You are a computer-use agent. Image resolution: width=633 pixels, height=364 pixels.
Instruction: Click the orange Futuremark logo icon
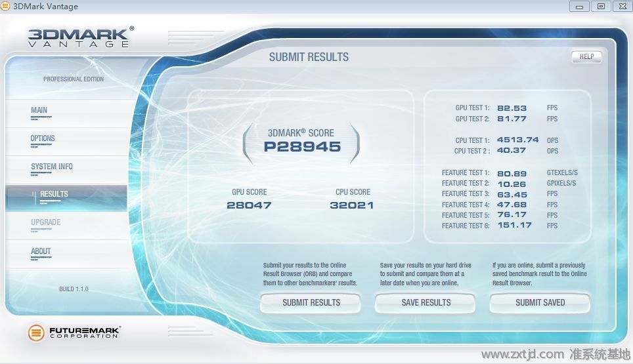point(36,333)
